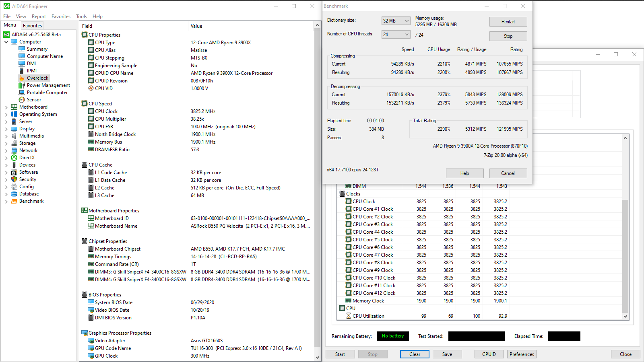The height and width of the screenshot is (362, 644).
Task: Select the Memory Timings row
Action: tap(196, 257)
